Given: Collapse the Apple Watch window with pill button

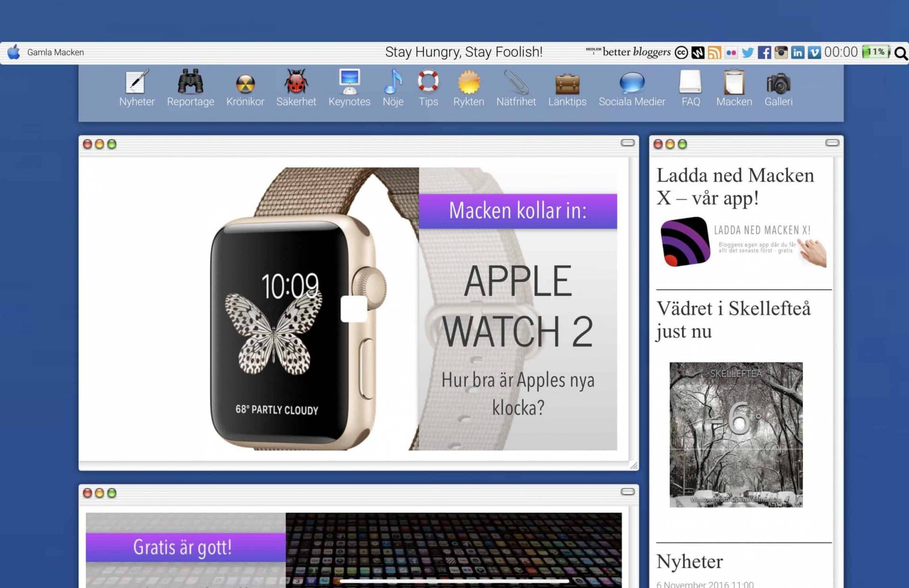Looking at the screenshot, I should [627, 143].
